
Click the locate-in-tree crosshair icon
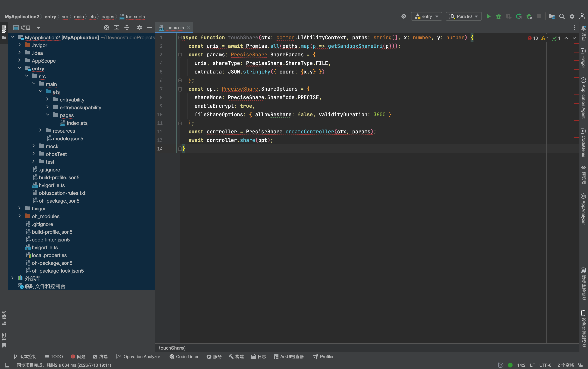pos(106,28)
